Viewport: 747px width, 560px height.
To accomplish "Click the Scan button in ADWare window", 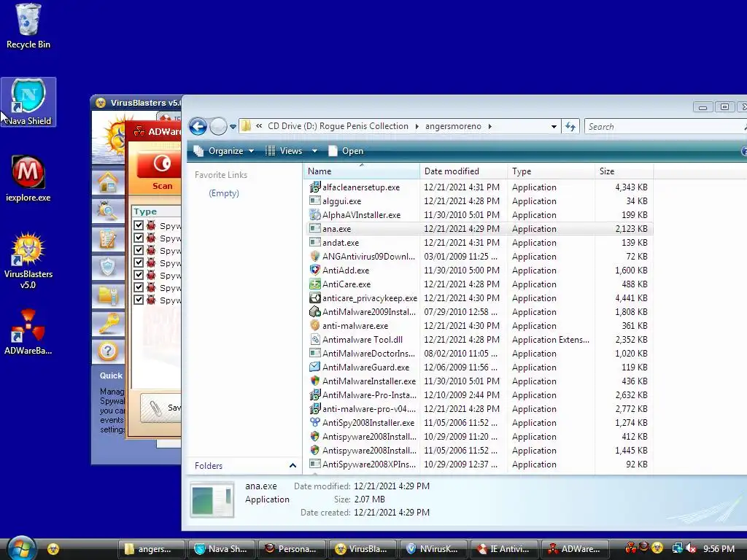I will 159,172.
